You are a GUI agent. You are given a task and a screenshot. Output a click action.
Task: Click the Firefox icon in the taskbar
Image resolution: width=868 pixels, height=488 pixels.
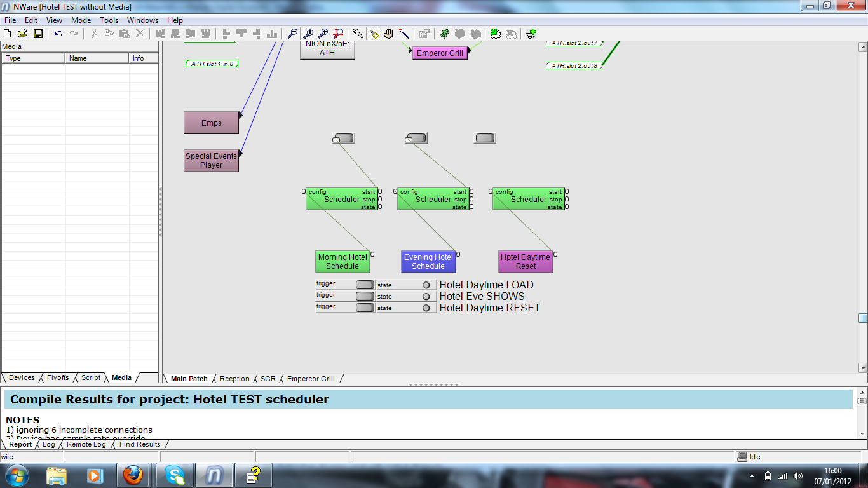click(133, 475)
